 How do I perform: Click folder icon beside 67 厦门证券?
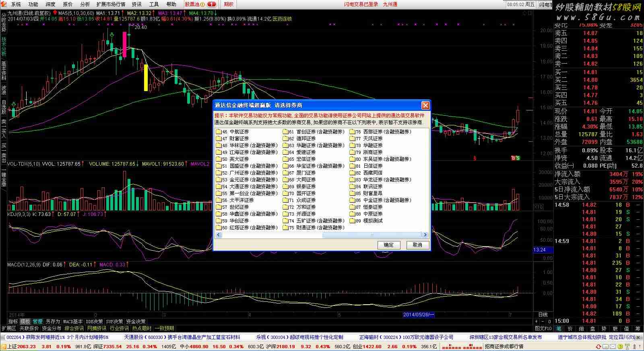285,173
